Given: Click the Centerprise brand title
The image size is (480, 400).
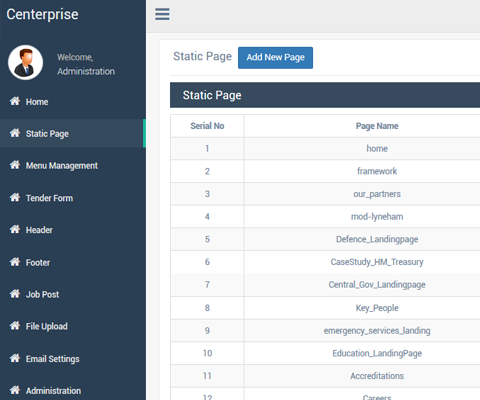Looking at the screenshot, I should click(x=42, y=14).
